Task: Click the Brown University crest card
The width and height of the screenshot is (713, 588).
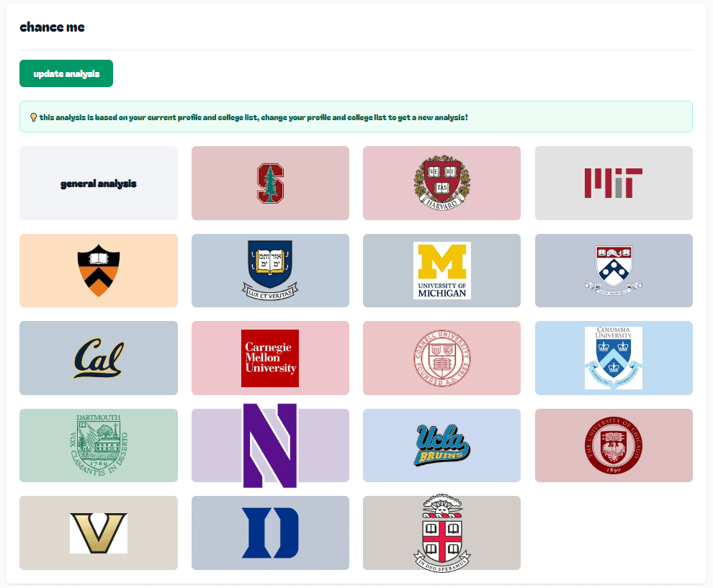Action: tap(441, 533)
